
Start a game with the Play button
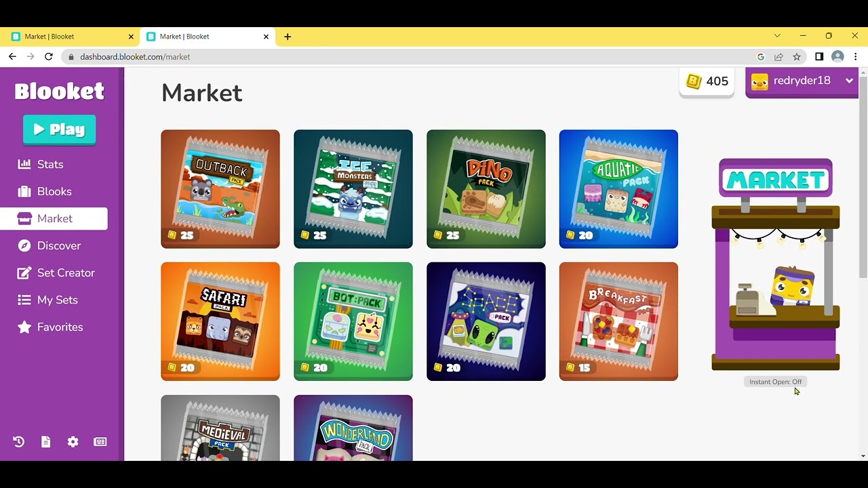click(59, 129)
